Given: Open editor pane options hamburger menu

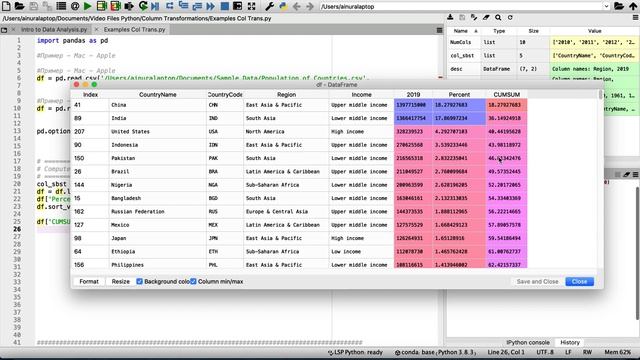Looking at the screenshot, I should [x=439, y=30].
